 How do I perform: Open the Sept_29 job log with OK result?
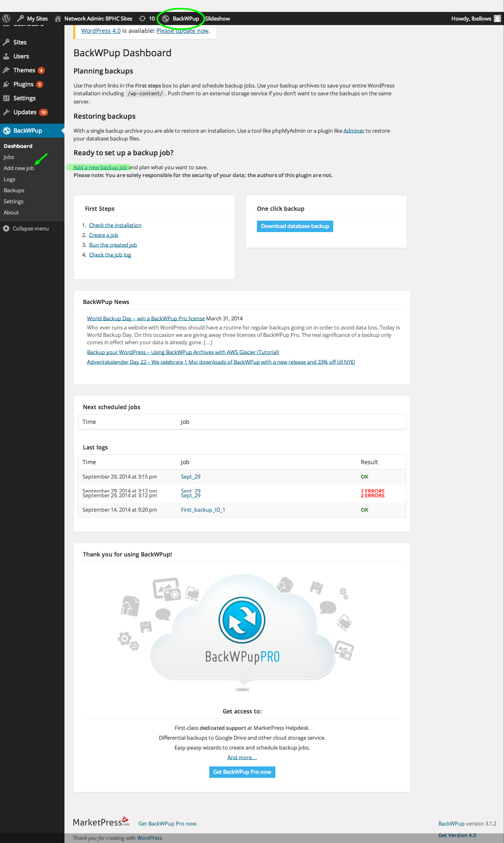click(x=190, y=477)
